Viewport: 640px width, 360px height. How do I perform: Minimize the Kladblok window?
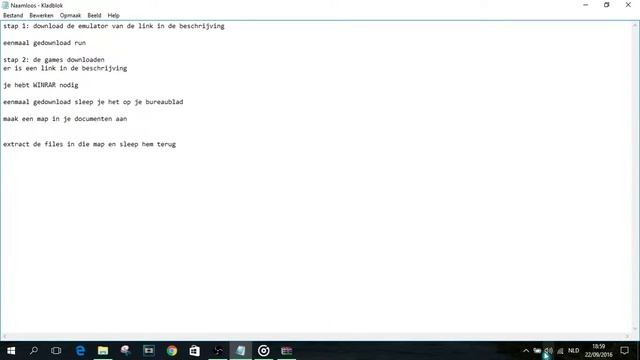pos(586,5)
